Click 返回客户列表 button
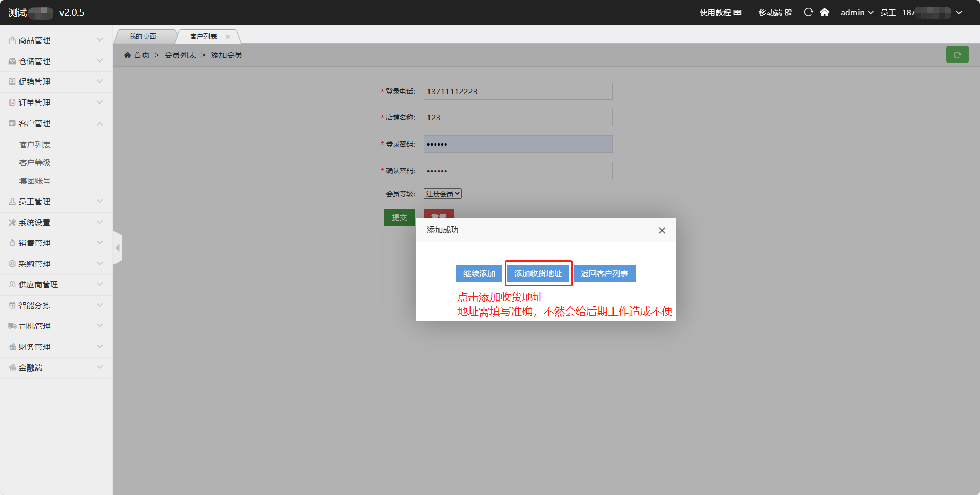Screen dimensions: 980x495 tap(604, 274)
